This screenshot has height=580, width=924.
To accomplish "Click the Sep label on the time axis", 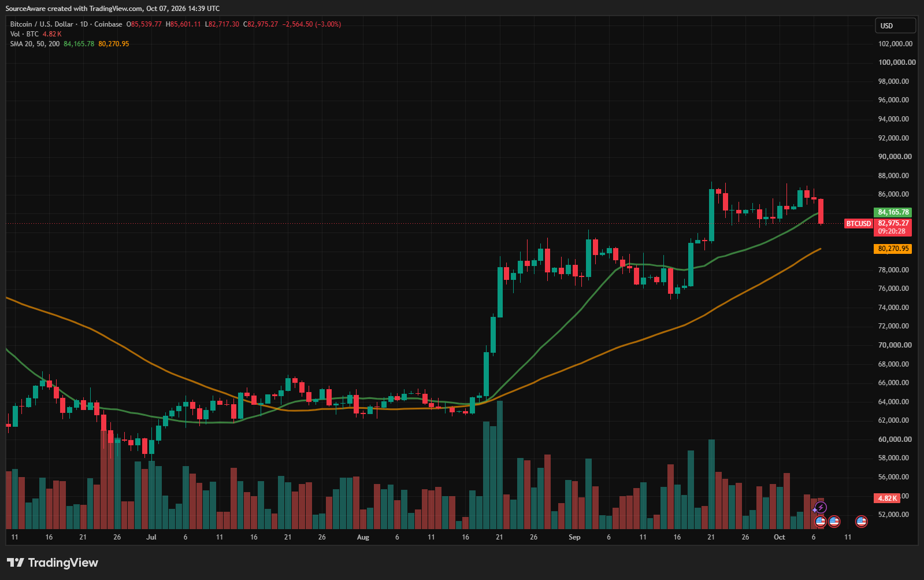I will click(x=574, y=537).
